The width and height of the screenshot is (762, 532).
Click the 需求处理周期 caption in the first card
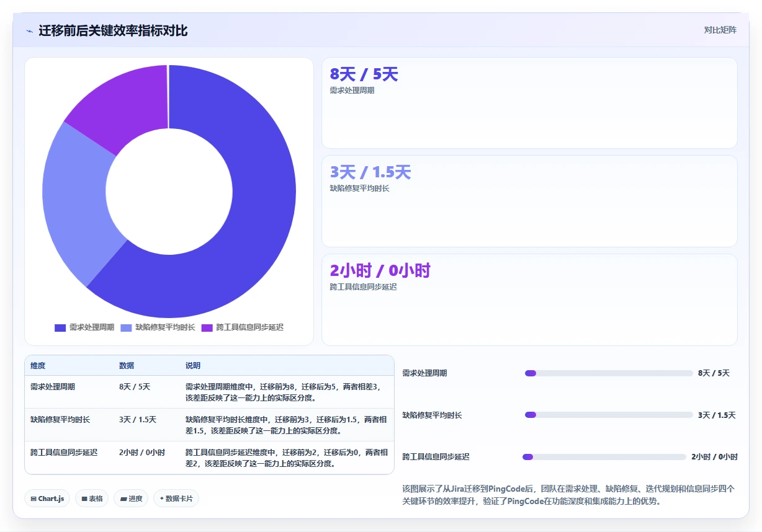tap(352, 90)
